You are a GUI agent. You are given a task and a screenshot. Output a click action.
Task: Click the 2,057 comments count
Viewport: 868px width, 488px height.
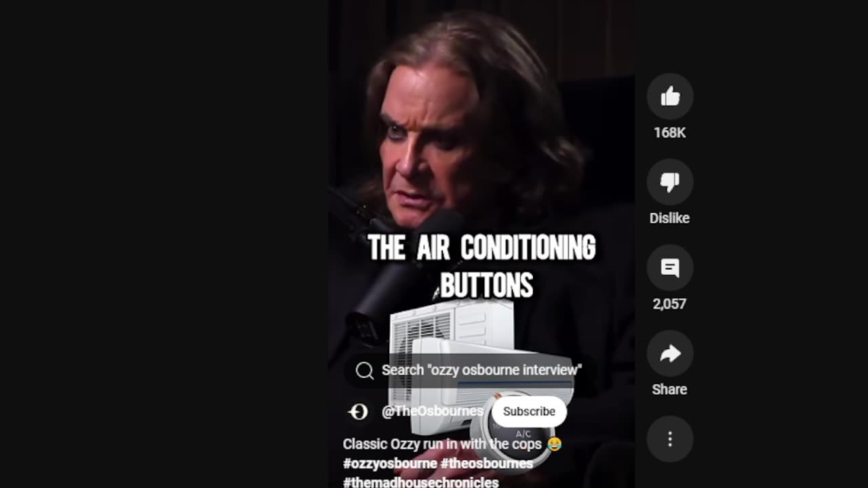(669, 304)
